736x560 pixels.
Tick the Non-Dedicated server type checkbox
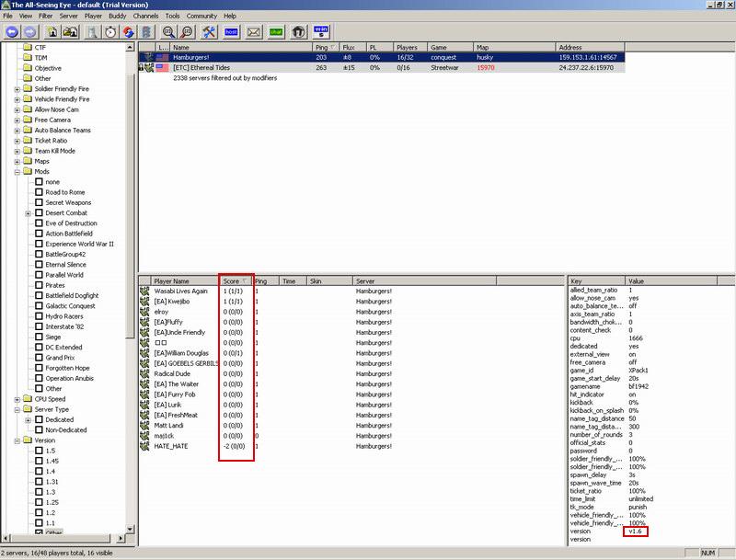click(39, 430)
